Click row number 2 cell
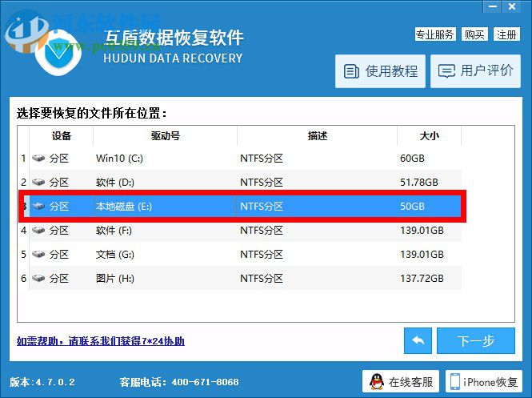This screenshot has width=532, height=398. pos(23,183)
